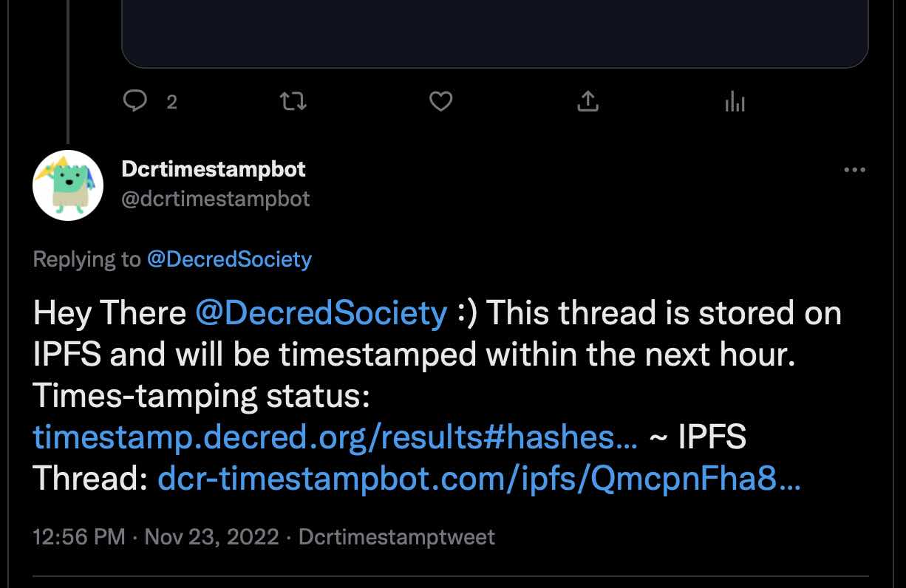Click the reply speech bubble icon
This screenshot has width=906, height=588.
click(135, 101)
